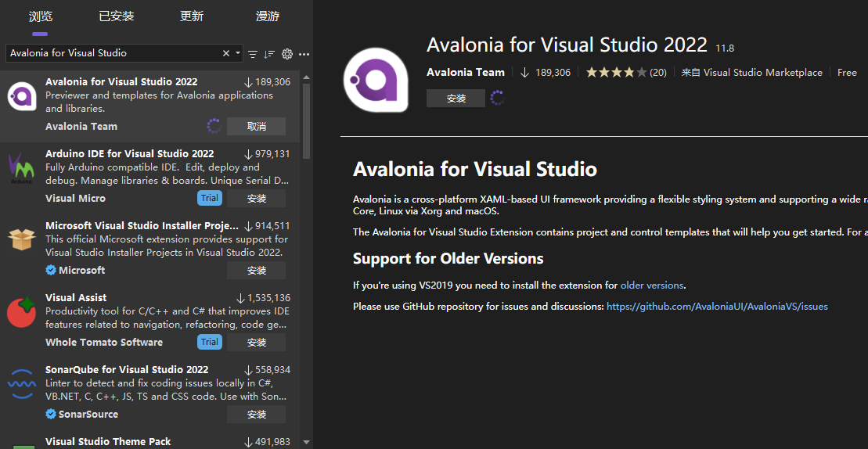
Task: Switch to the 漫游 tab
Action: [268, 16]
